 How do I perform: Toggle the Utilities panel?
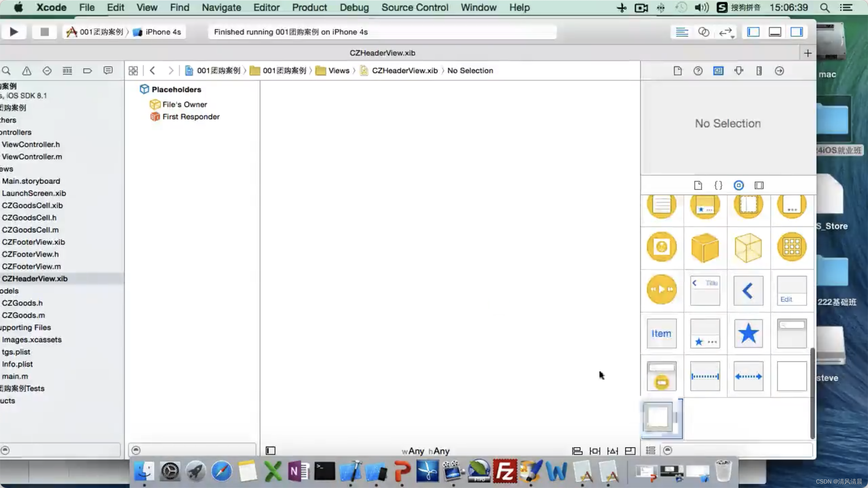[797, 32]
